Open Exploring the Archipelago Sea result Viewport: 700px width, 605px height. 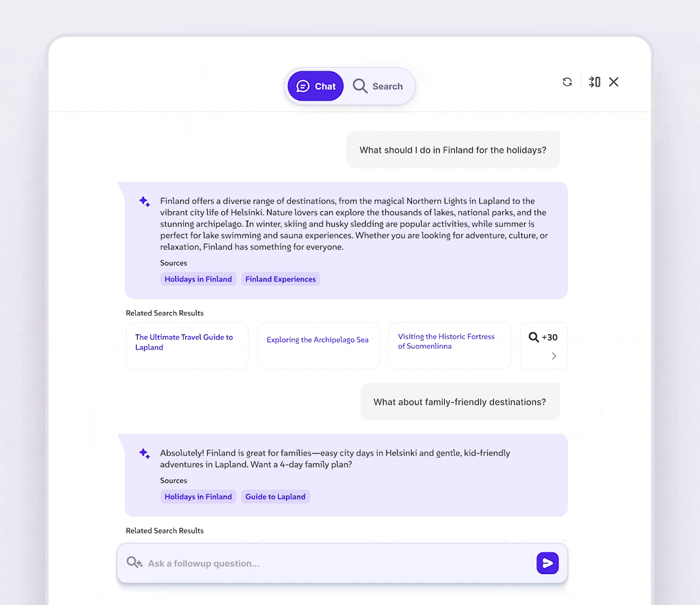pos(318,340)
